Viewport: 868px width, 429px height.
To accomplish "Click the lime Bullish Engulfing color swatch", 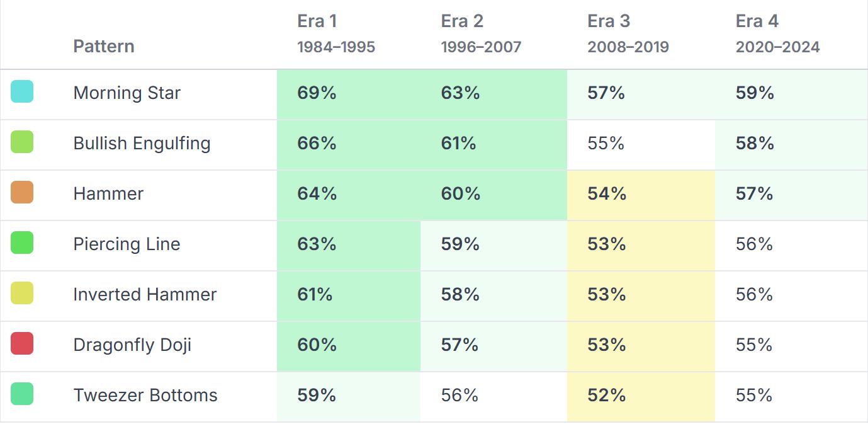I will pyautogui.click(x=22, y=142).
